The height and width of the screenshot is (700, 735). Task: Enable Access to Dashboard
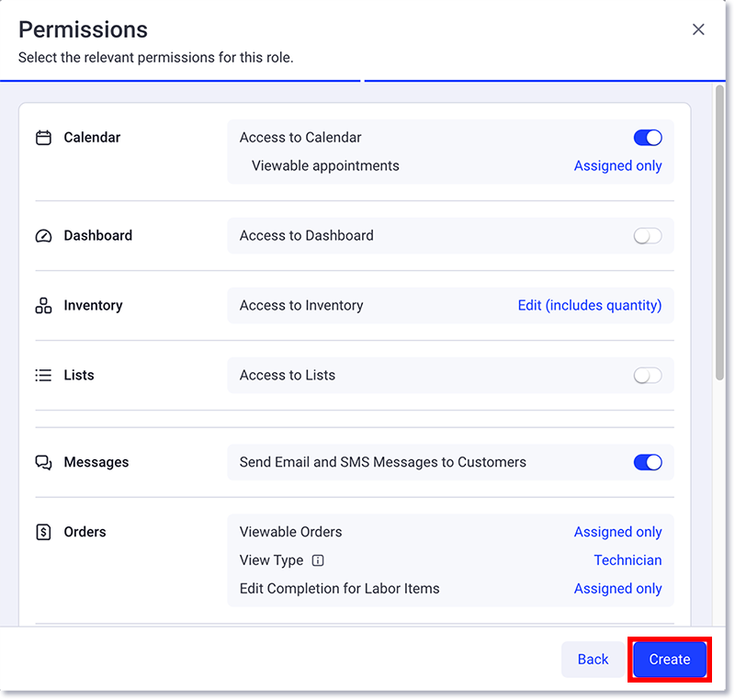(648, 235)
